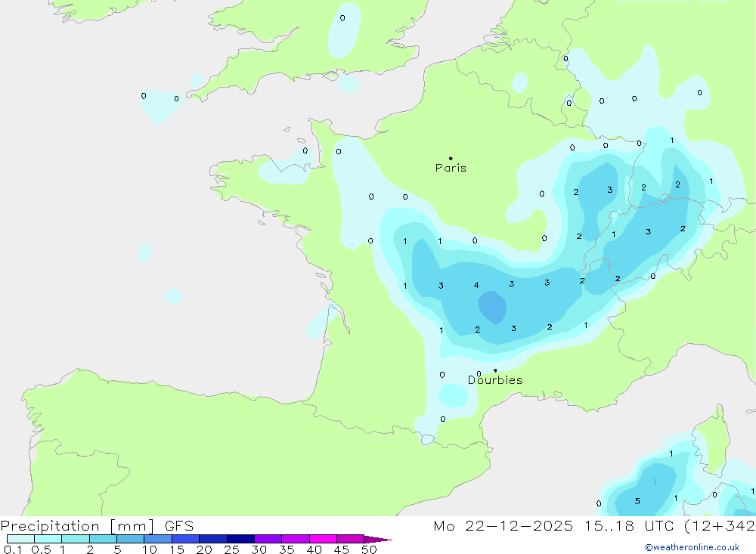This screenshot has height=554, width=756.
Task: Select the 10–15 mm legend swatch
Action: (x=158, y=539)
